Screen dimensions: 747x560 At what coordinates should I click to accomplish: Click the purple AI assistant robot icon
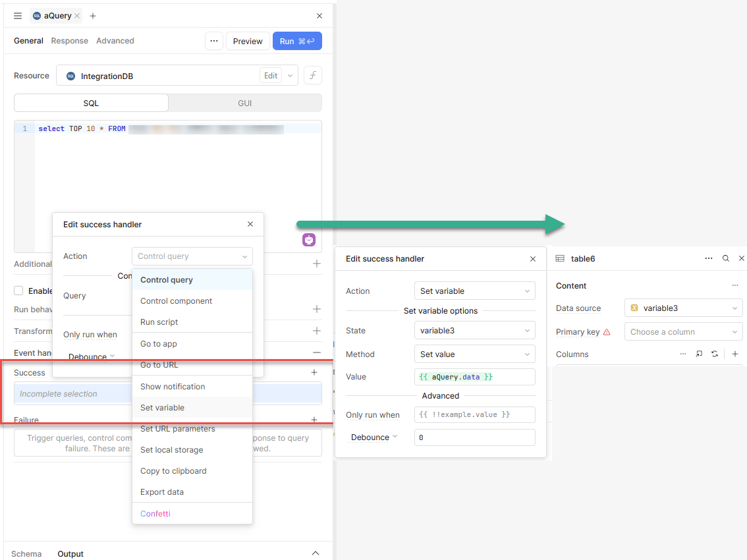[309, 240]
